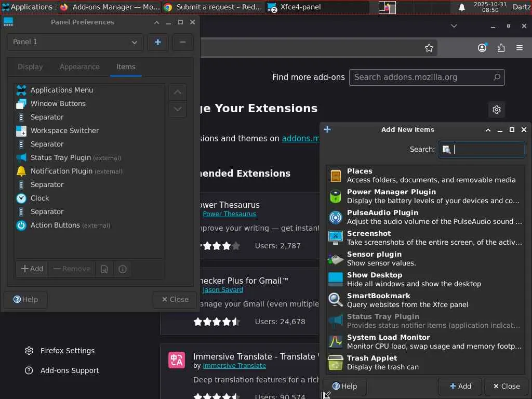Click the Add button in Panel Preferences
The width and height of the screenshot is (532, 399).
pyautogui.click(x=32, y=269)
